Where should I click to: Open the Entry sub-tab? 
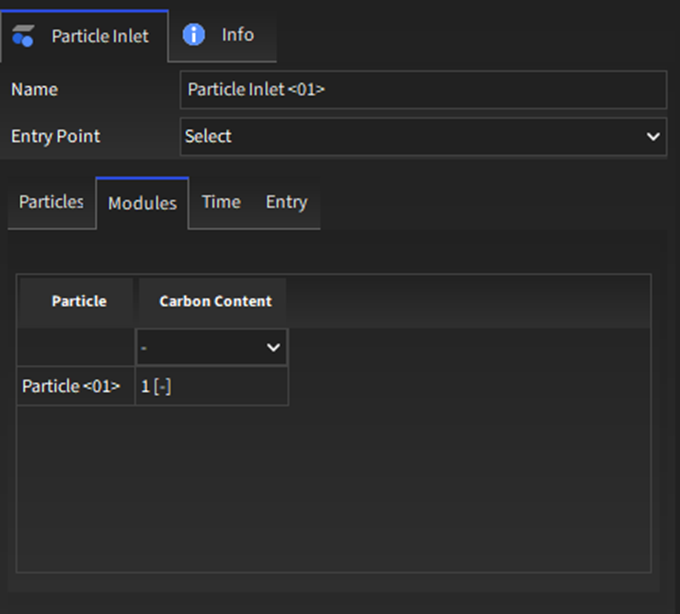(287, 202)
